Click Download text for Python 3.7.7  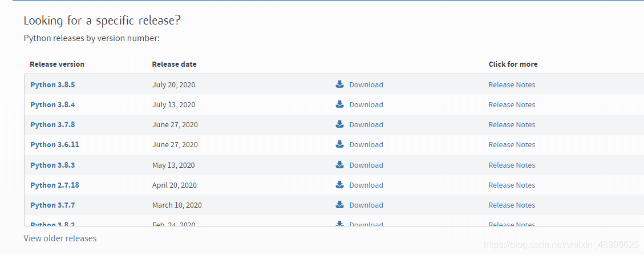pos(366,205)
